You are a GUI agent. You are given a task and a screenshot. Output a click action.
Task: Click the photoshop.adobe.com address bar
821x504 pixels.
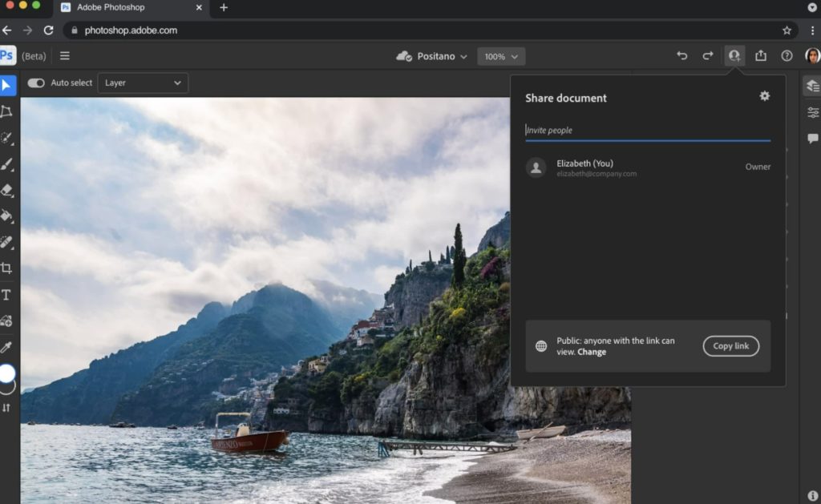pos(431,30)
